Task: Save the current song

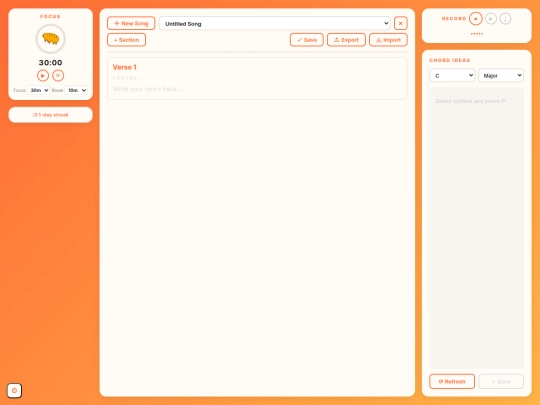Action: coord(307,40)
